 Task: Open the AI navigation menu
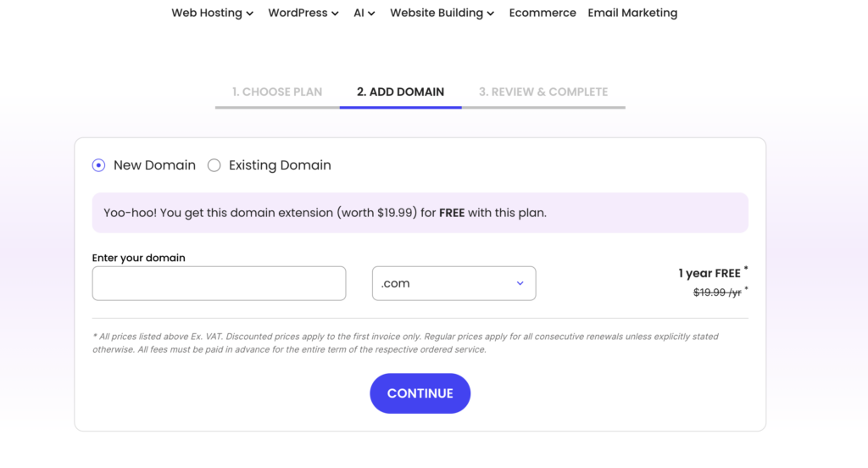click(359, 14)
